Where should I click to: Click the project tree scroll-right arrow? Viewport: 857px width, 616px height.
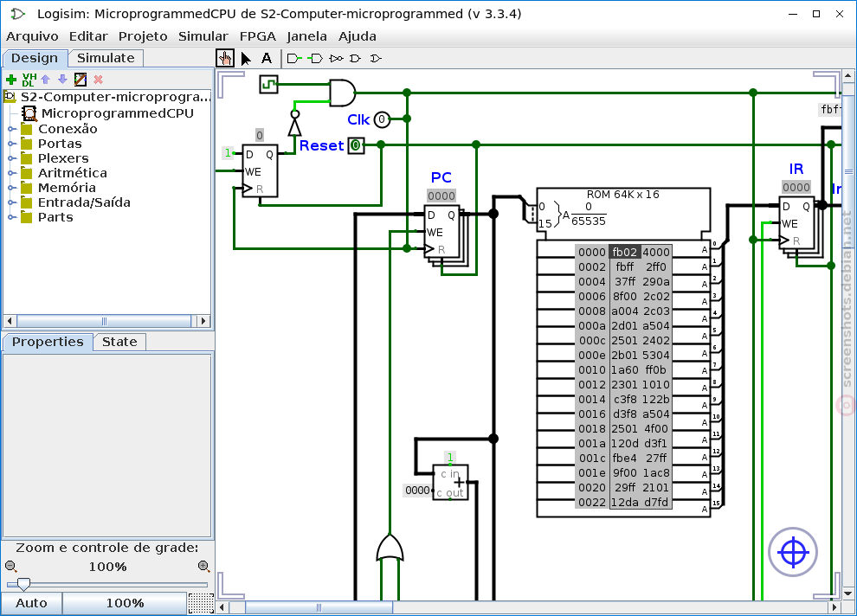pos(203,321)
